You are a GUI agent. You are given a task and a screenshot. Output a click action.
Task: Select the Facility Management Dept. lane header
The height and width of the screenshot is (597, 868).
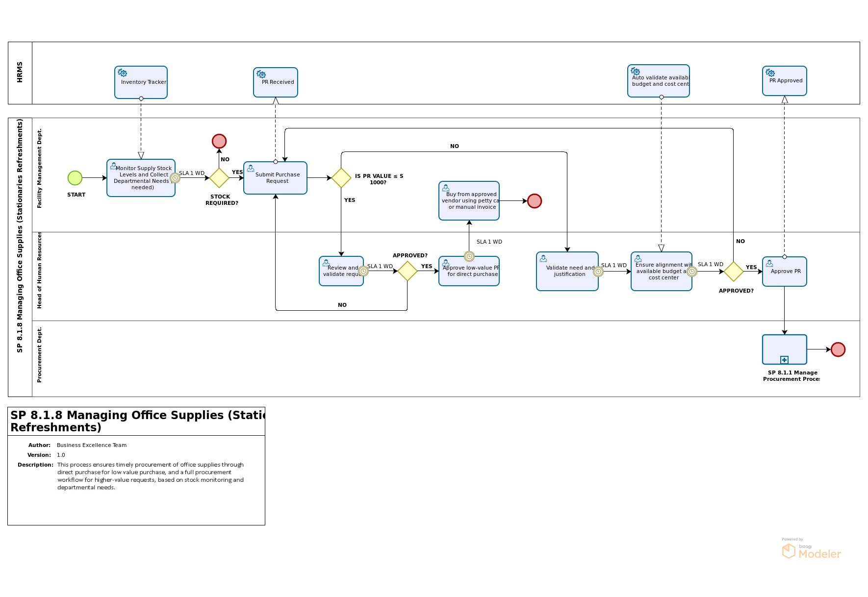pyautogui.click(x=40, y=169)
